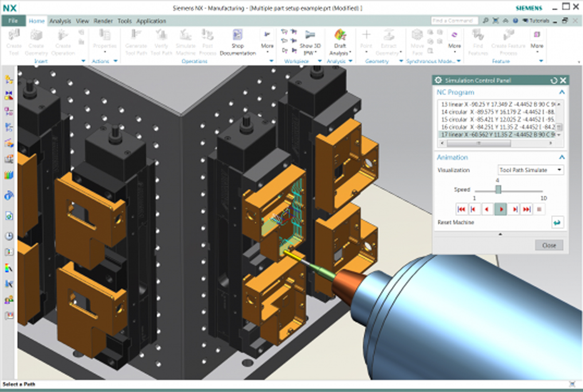Screen dimensions: 583x392
Task: Select NC program line 14 circular
Action: tap(498, 112)
